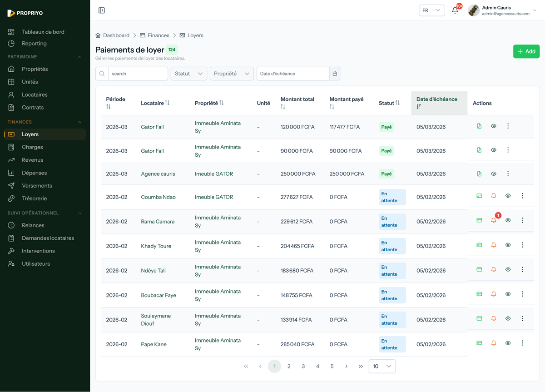545x392 pixels.
Task: Click the record payment icon for Coumba Ndao
Action: tap(479, 196)
